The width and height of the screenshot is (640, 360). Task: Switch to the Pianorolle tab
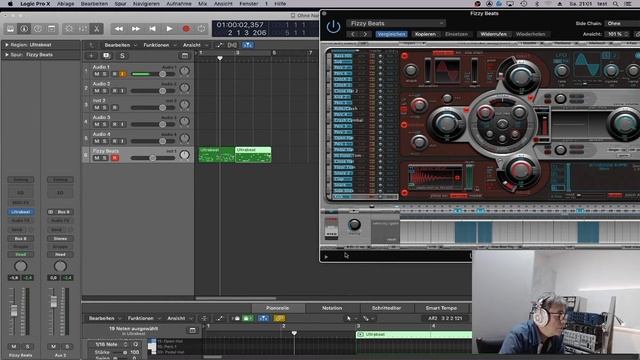(x=277, y=308)
